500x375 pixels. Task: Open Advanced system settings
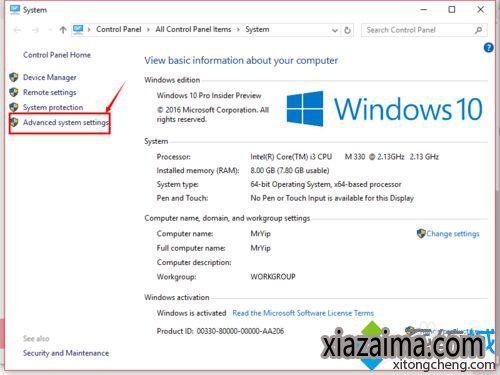pos(66,123)
